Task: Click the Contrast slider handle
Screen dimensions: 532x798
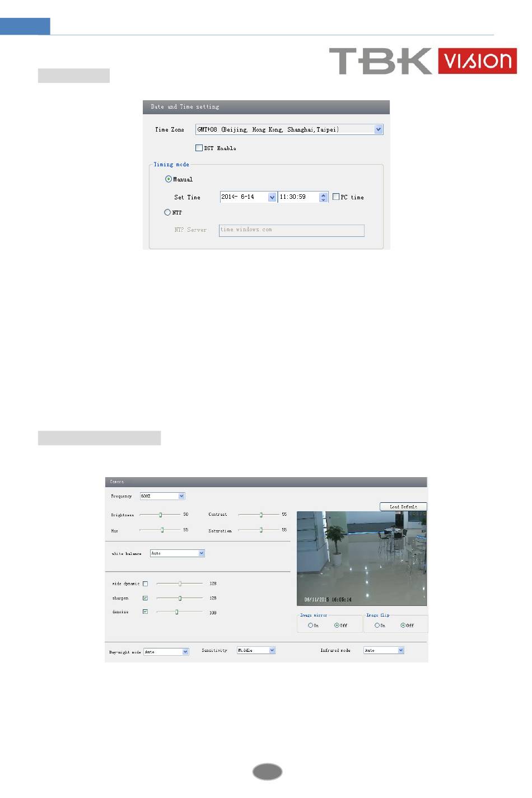Action: (x=261, y=515)
